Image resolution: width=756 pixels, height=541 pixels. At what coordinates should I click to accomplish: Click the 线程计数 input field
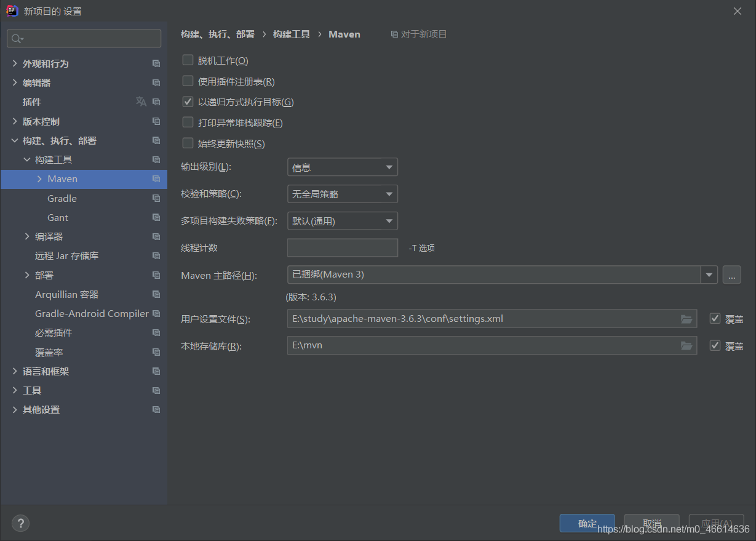tap(343, 247)
